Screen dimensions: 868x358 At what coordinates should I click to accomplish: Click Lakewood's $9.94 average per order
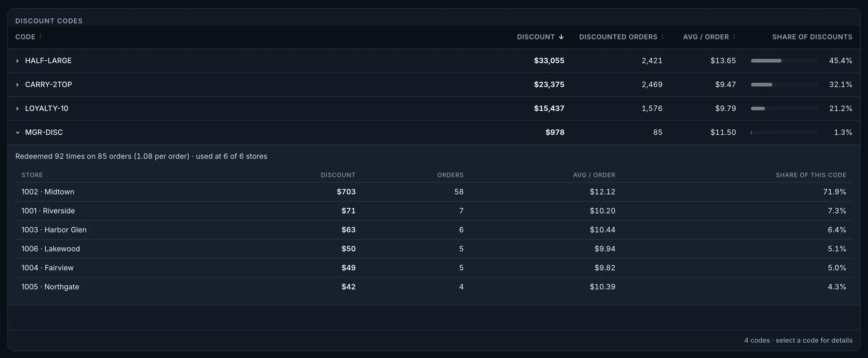coord(605,249)
